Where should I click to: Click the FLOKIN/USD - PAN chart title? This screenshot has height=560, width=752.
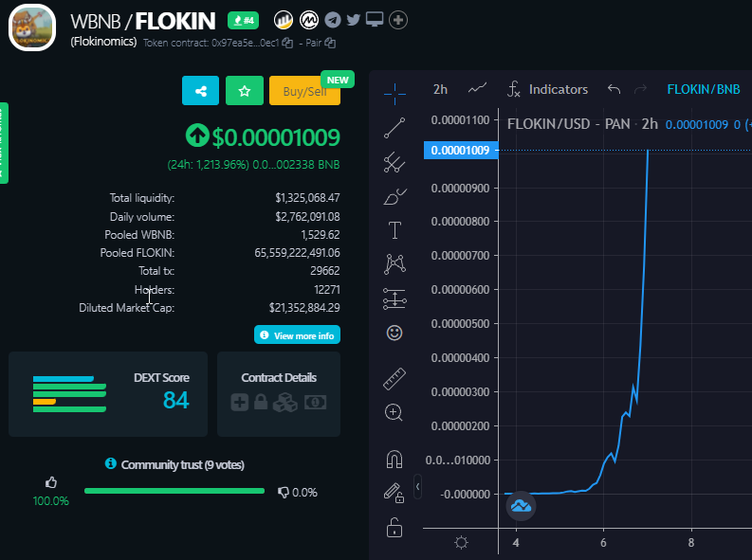tap(582, 124)
